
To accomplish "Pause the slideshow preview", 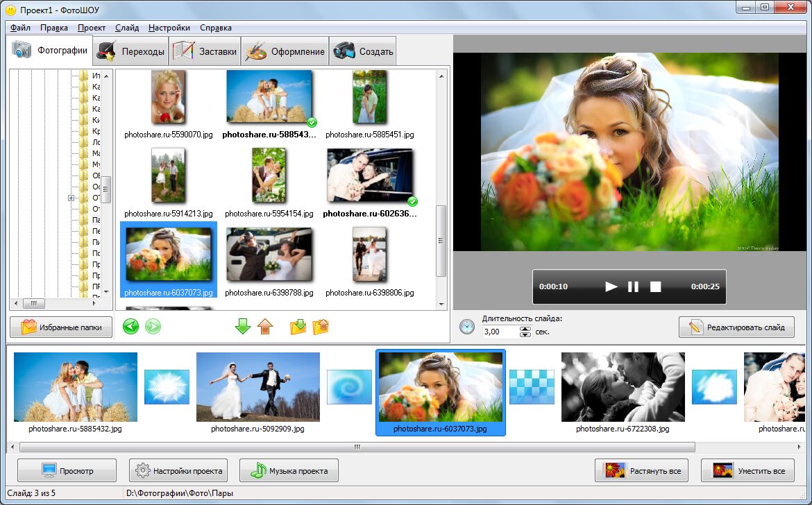I will click(633, 286).
